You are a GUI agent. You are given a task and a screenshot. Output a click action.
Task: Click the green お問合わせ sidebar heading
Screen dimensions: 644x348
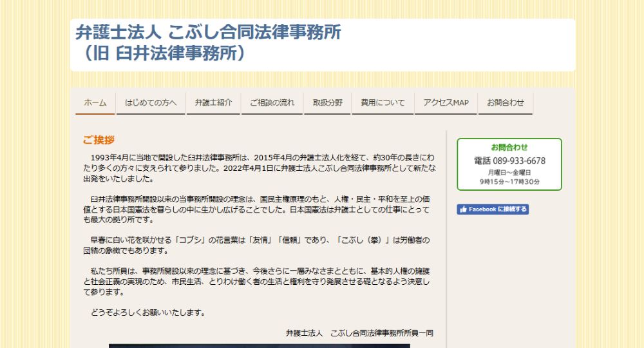pyautogui.click(x=509, y=147)
